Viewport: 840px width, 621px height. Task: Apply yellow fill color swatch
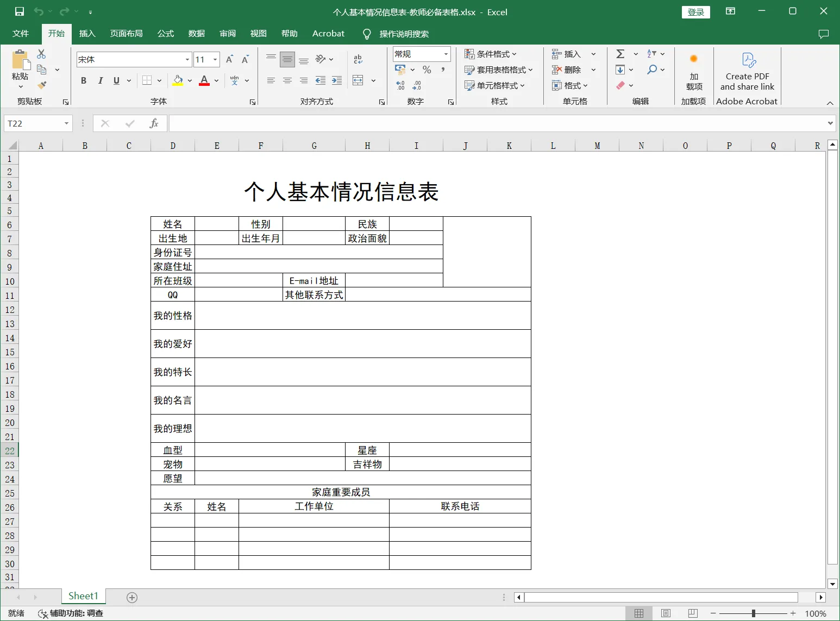click(178, 80)
